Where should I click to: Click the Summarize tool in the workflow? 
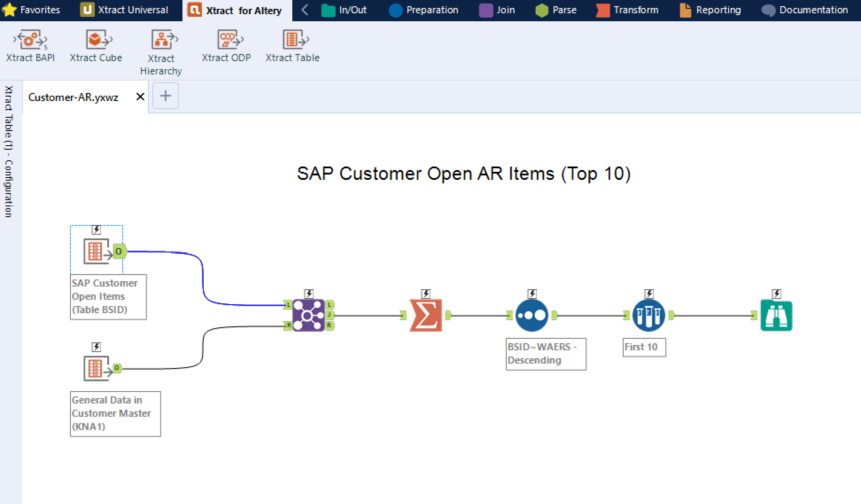[x=426, y=315]
